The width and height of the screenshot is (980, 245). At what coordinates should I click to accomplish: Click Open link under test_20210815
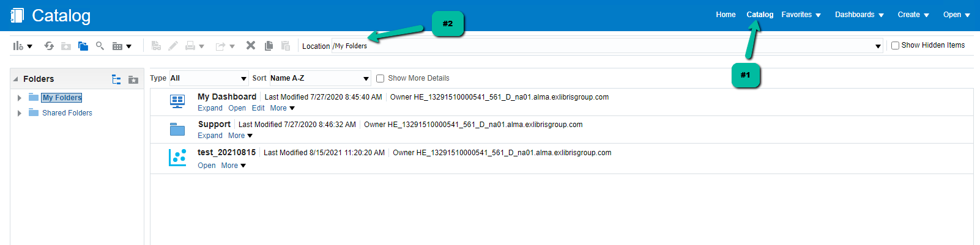[x=206, y=166]
